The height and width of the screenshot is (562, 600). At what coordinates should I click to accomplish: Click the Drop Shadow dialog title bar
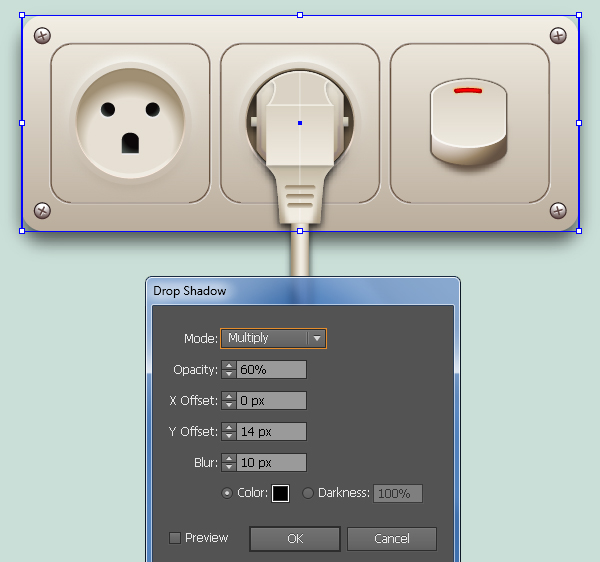click(303, 291)
